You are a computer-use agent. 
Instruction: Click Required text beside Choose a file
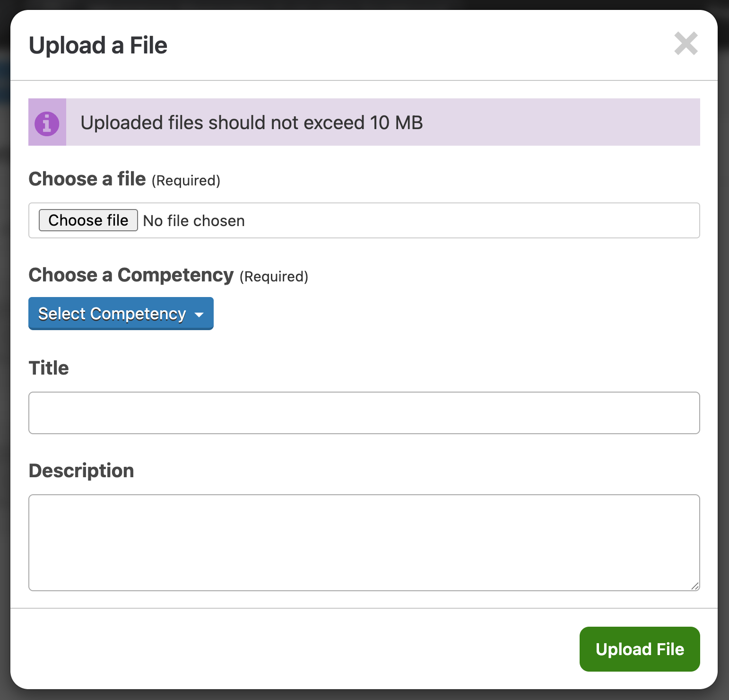point(186,181)
